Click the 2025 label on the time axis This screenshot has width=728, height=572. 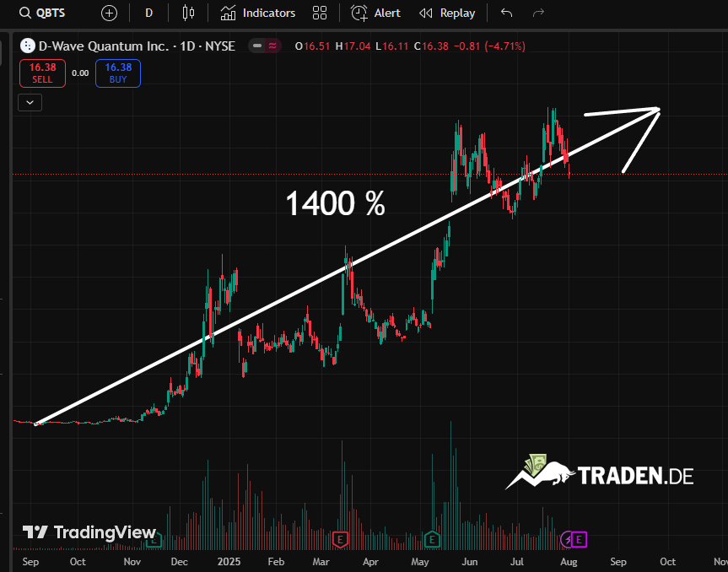point(229,562)
